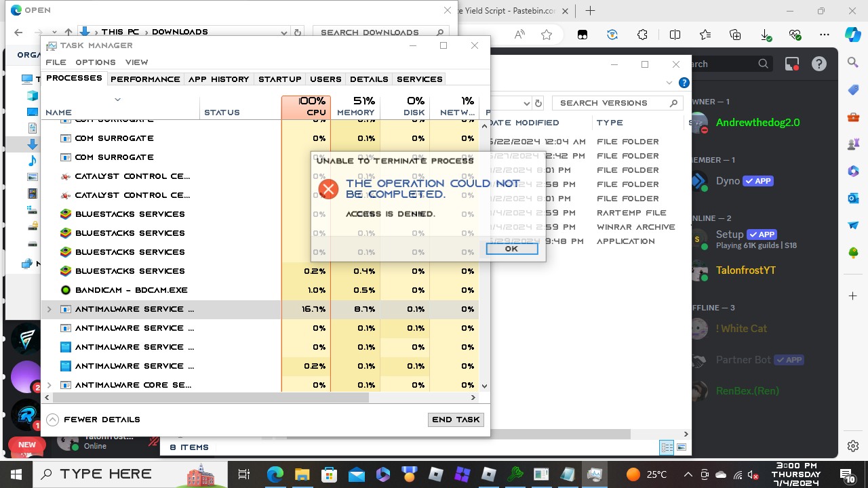
Task: Switch to Performance tab
Action: [145, 79]
